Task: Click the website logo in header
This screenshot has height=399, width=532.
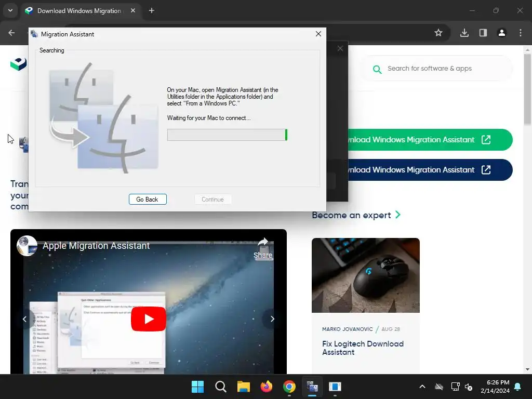Action: click(19, 64)
